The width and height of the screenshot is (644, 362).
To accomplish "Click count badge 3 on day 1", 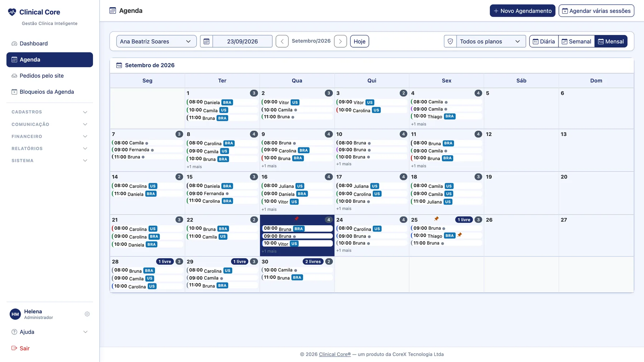I will coord(254,93).
